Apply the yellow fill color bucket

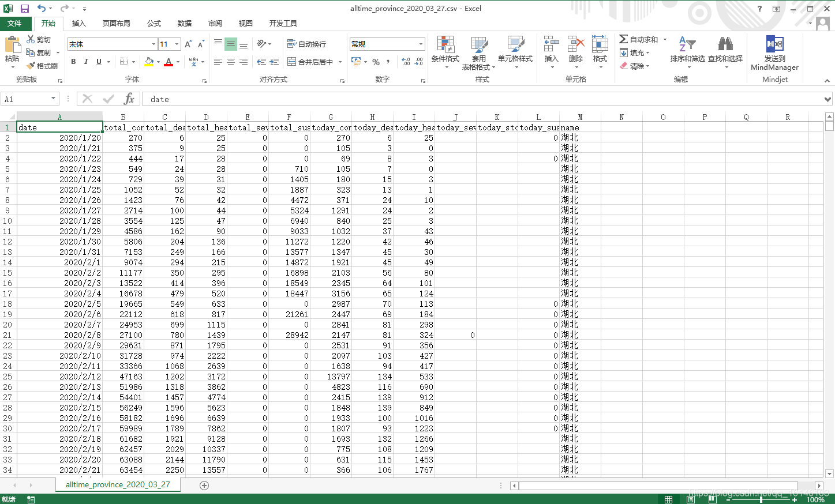(149, 62)
